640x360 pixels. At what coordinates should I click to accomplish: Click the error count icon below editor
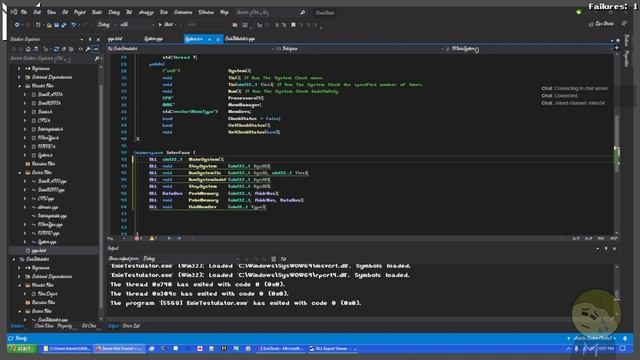(138, 238)
